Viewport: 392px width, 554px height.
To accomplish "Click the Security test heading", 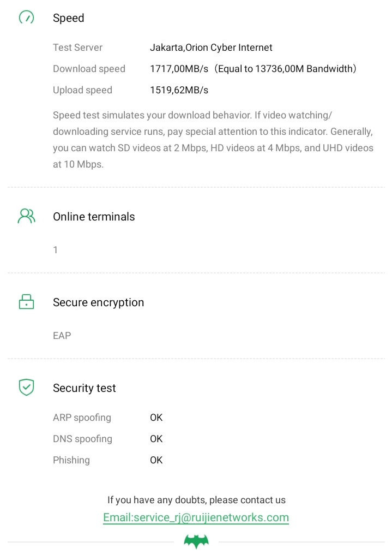I will point(85,388).
